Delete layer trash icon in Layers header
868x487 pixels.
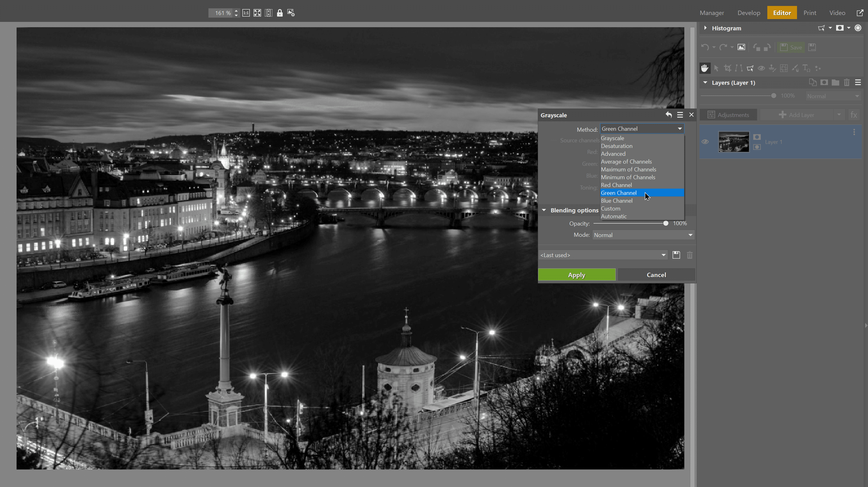tap(847, 82)
